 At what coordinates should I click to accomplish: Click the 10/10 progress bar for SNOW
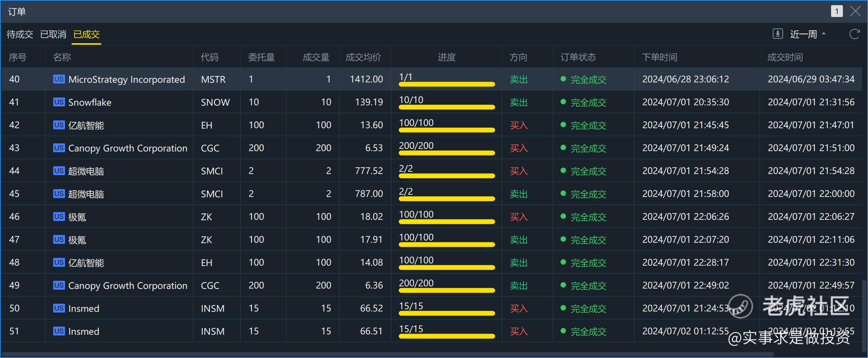(x=447, y=107)
